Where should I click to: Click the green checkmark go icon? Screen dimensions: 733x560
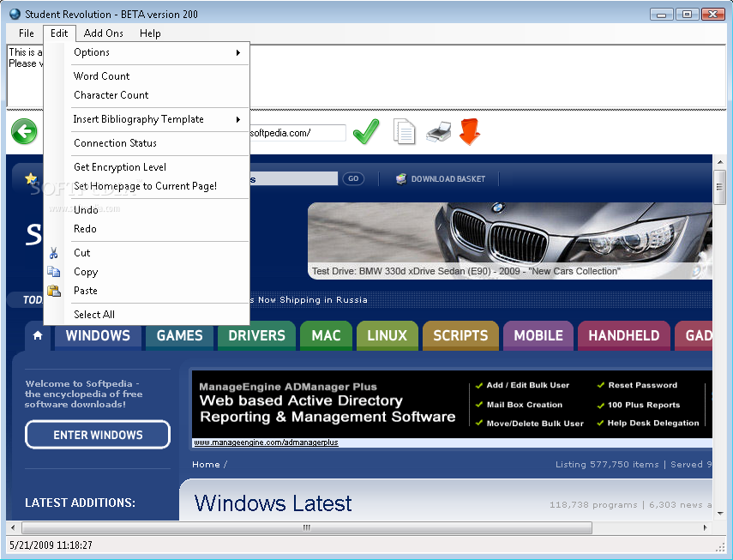[x=366, y=131]
